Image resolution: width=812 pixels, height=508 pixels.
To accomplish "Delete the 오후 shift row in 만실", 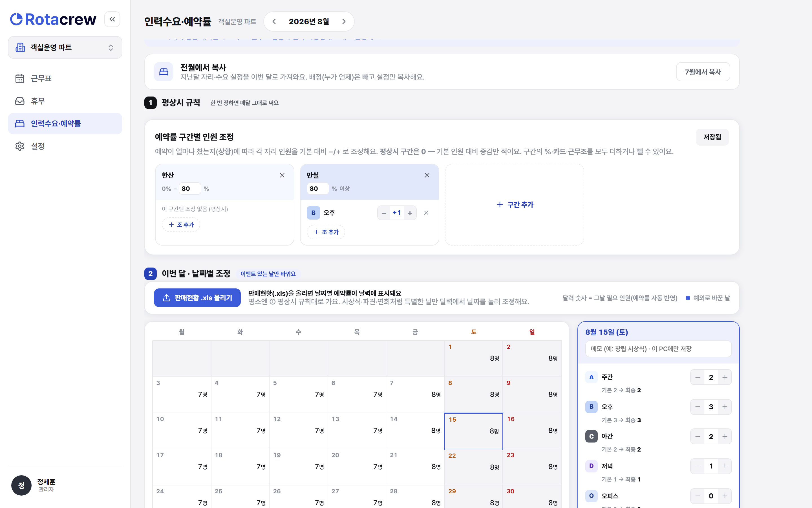I will pos(426,213).
